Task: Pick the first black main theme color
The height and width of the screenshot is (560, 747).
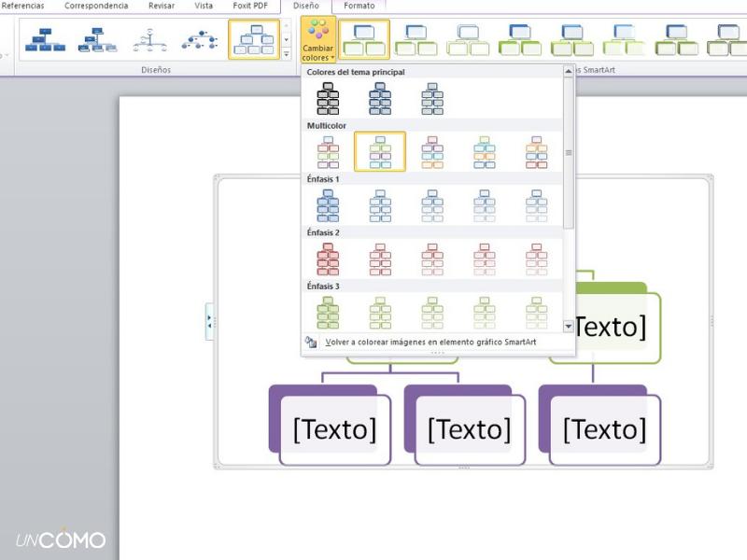Action: (x=328, y=99)
